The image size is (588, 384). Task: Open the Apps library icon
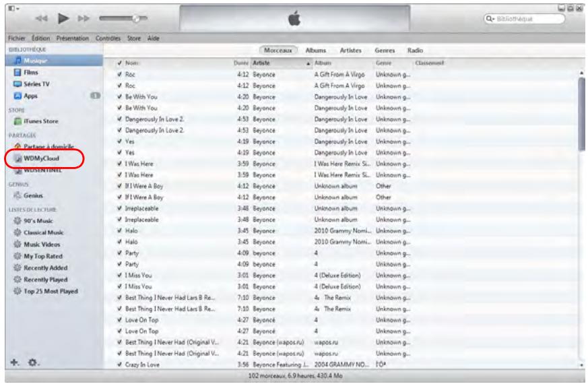coord(18,96)
